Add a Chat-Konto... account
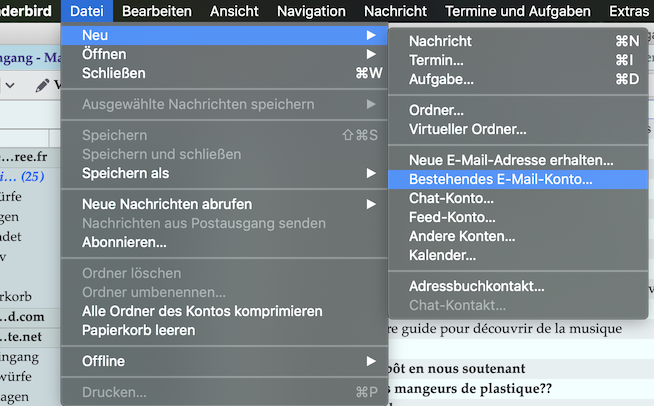Screen dimensions: 654x406 (x=451, y=198)
